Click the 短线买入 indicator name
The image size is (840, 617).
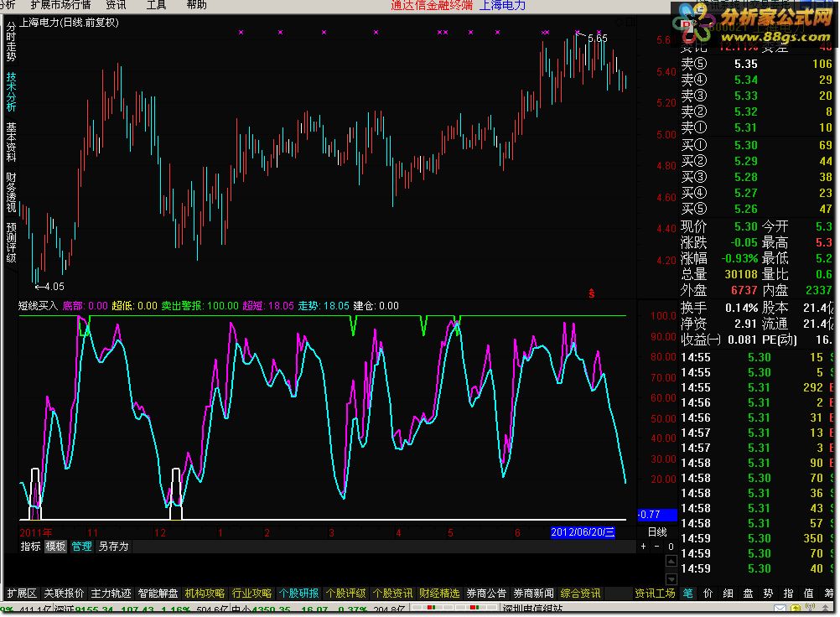click(x=38, y=306)
